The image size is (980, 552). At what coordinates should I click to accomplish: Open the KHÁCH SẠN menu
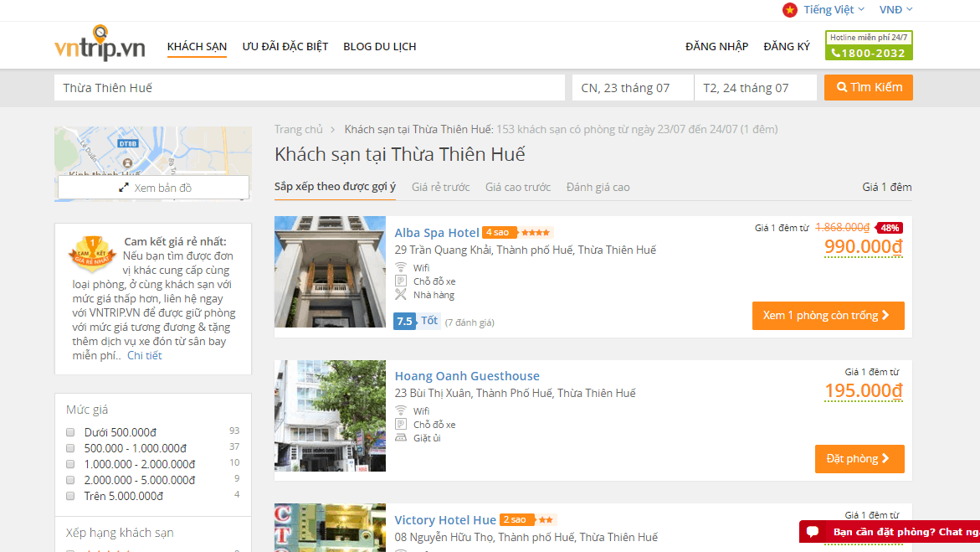tap(197, 46)
